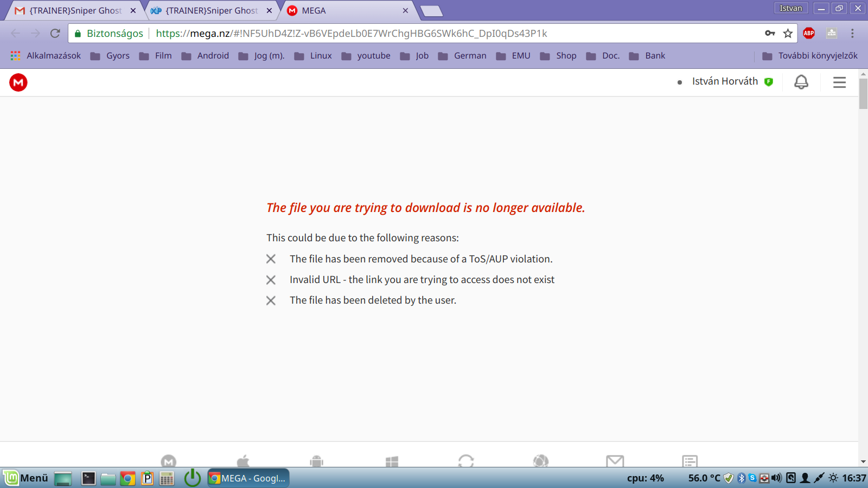The width and height of the screenshot is (868, 488).
Task: Open the MEGA hamburger menu
Action: (839, 82)
